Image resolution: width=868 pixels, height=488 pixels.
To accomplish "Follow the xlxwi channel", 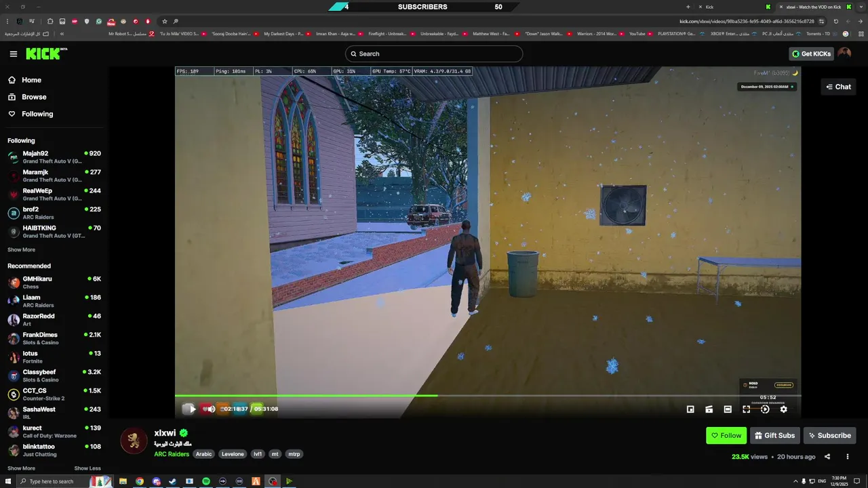I will (726, 436).
